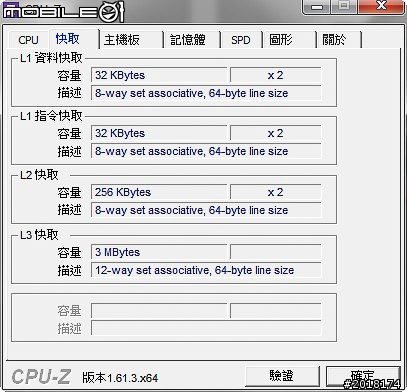Viewport: 407px width, 392px height.
Task: Click the L1 instruction cache x 2 field
Action: pyautogui.click(x=275, y=133)
